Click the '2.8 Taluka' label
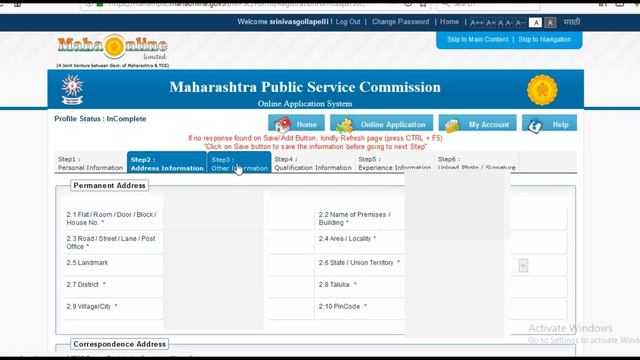This screenshot has height=360, width=640. [338, 284]
